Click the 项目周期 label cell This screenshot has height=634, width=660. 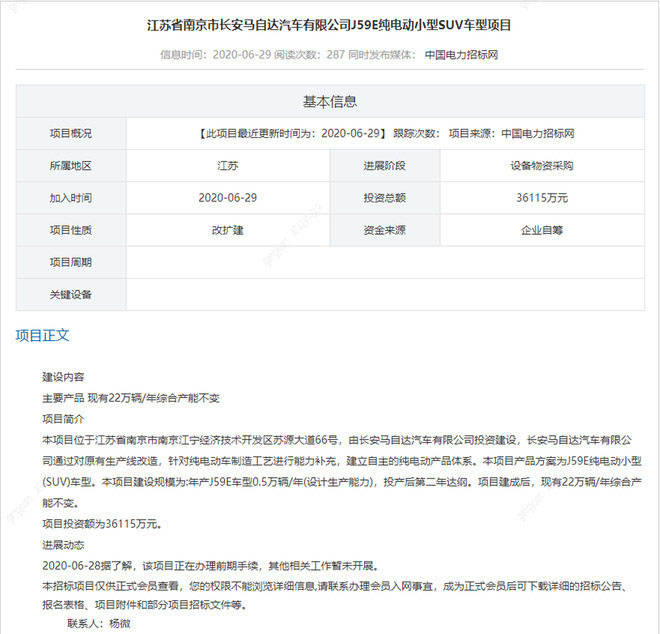71,262
